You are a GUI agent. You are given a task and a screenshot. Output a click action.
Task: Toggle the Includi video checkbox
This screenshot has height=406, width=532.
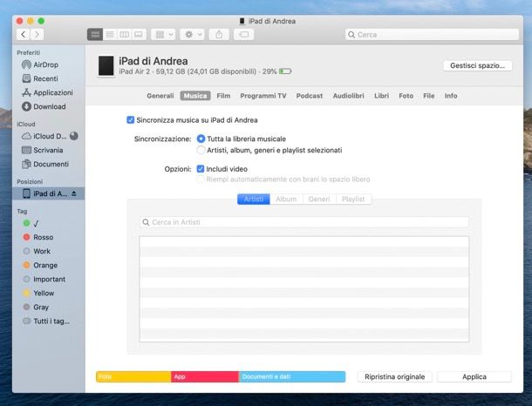click(201, 169)
